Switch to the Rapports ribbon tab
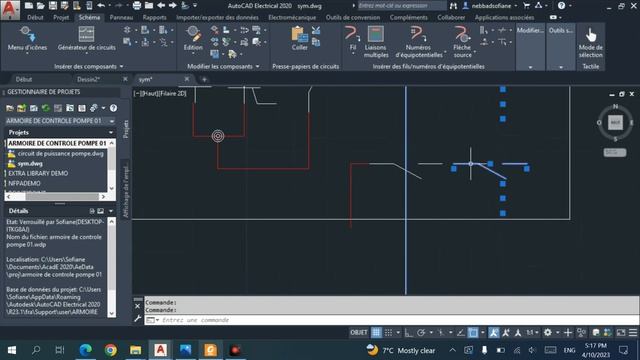The height and width of the screenshot is (360, 640). click(154, 18)
